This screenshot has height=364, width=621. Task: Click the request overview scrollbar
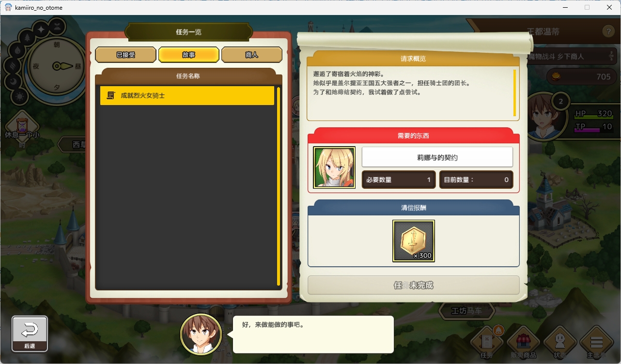(x=514, y=93)
